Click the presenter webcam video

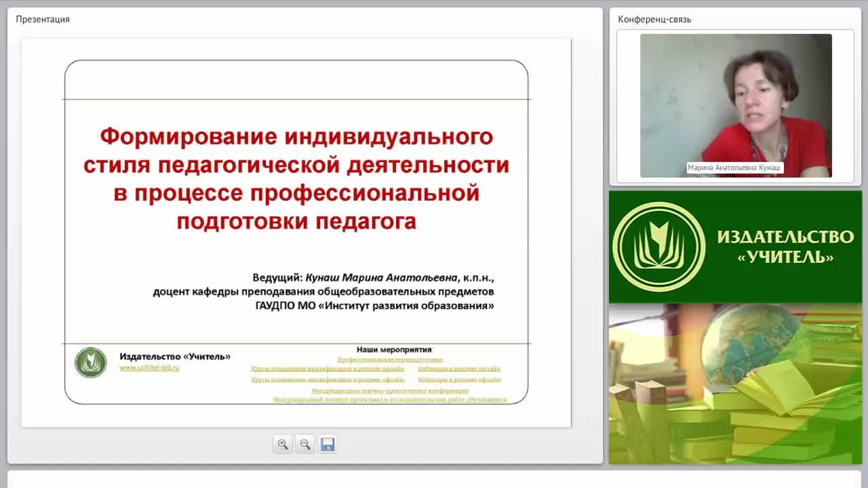click(x=736, y=106)
